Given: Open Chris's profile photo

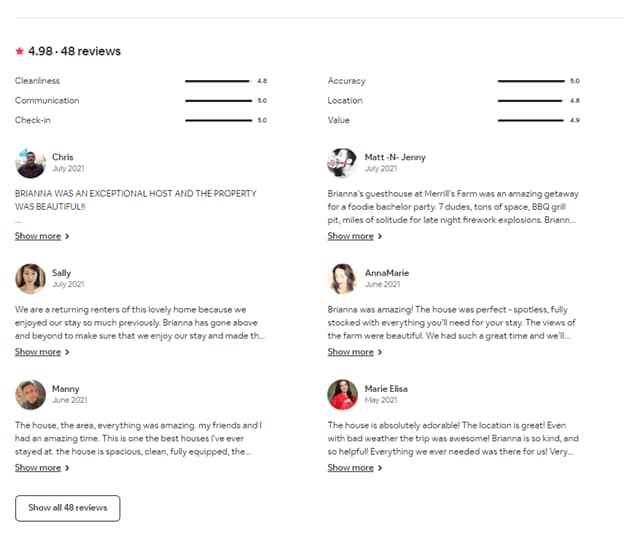Looking at the screenshot, I should pos(30,163).
